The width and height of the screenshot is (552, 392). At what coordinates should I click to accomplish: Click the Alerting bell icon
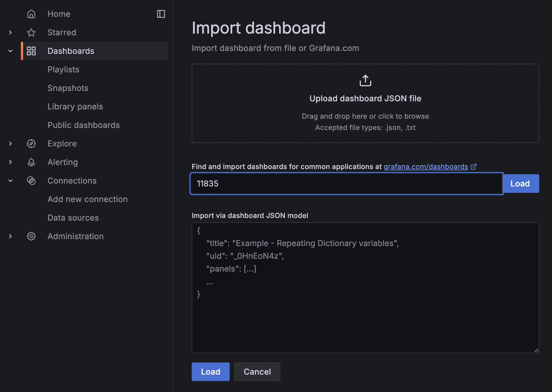point(31,162)
